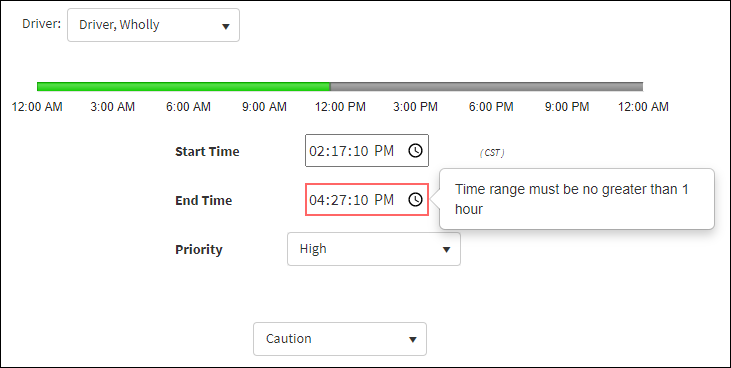Open the Driver dropdown showing Driver, Wholly
The image size is (731, 368).
point(153,25)
